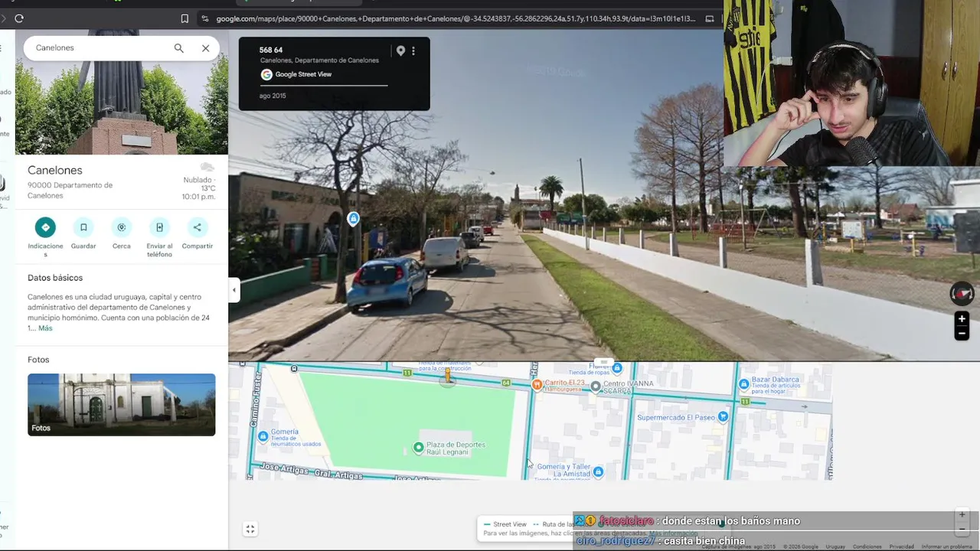Focus the Canelones search input field
The height and width of the screenshot is (551, 980).
(100, 47)
